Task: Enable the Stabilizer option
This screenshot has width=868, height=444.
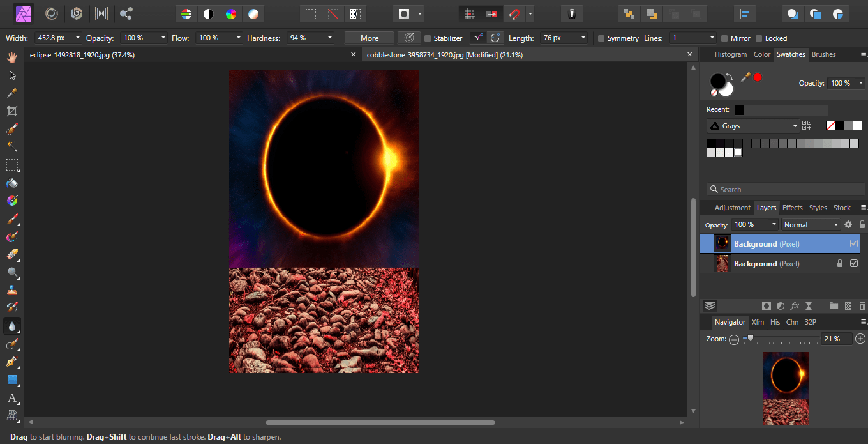Action: pos(429,38)
